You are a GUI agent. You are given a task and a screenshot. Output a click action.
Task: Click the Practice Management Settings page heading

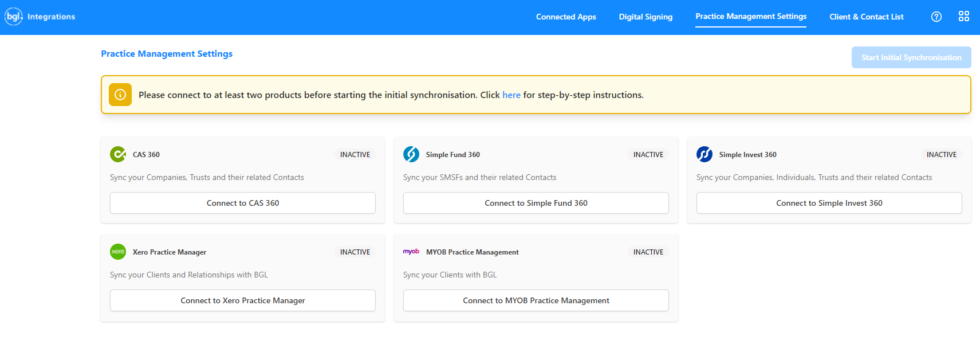coord(167,54)
